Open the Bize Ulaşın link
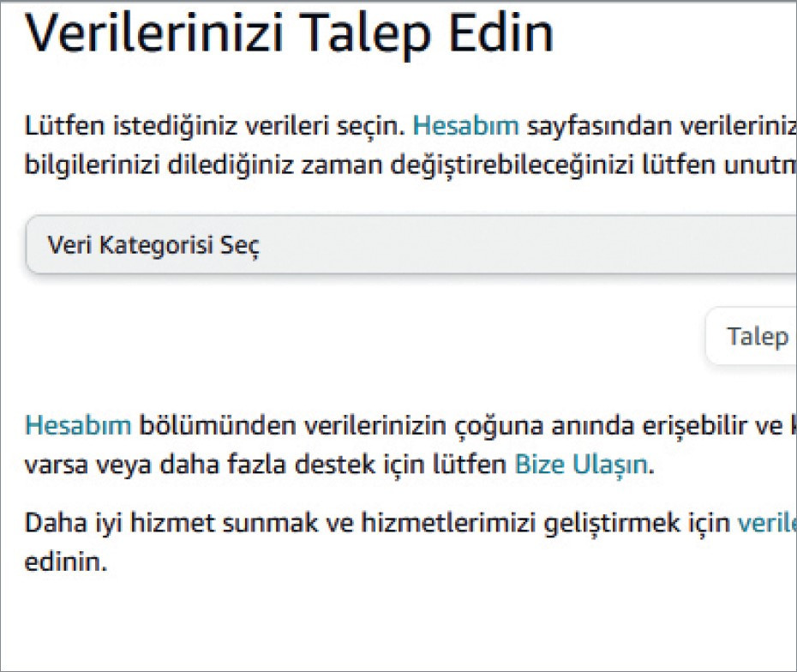 pyautogui.click(x=582, y=464)
